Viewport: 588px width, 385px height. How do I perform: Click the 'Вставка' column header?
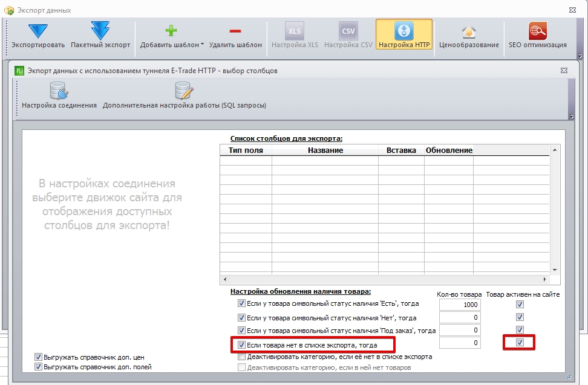(401, 150)
